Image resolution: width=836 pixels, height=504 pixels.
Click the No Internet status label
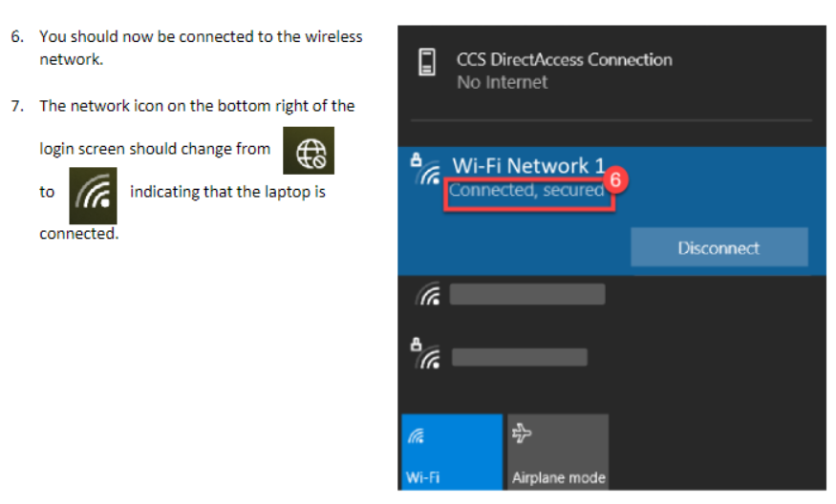pyautogui.click(x=503, y=82)
